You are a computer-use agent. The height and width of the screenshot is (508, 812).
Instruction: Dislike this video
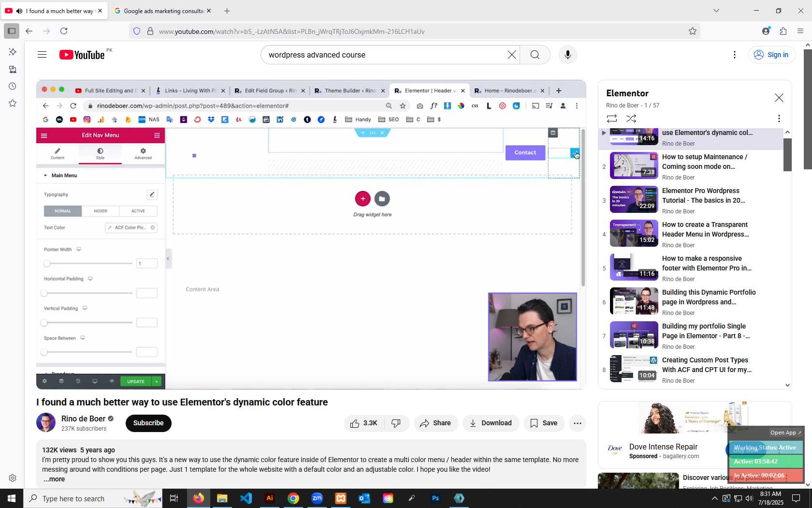396,423
